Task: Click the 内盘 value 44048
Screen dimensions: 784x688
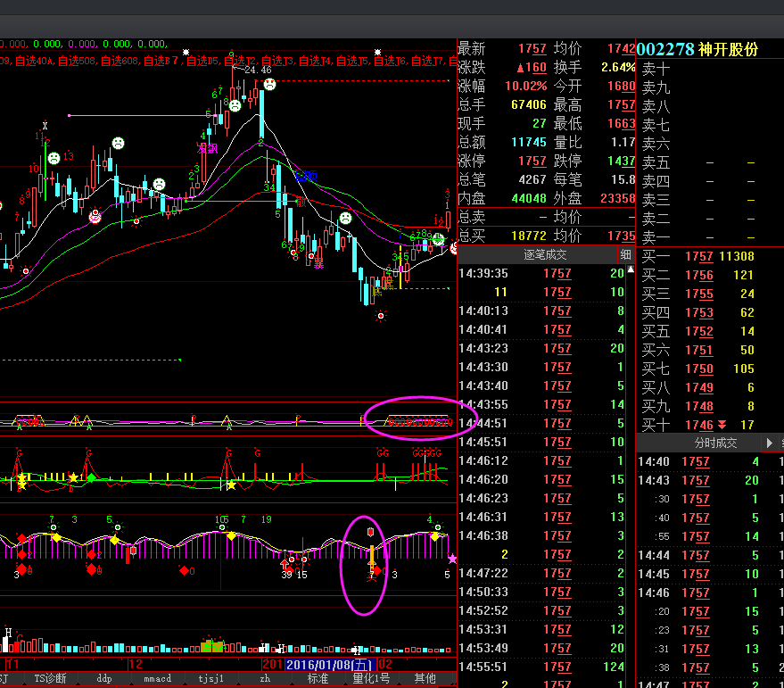Action: pos(529,199)
